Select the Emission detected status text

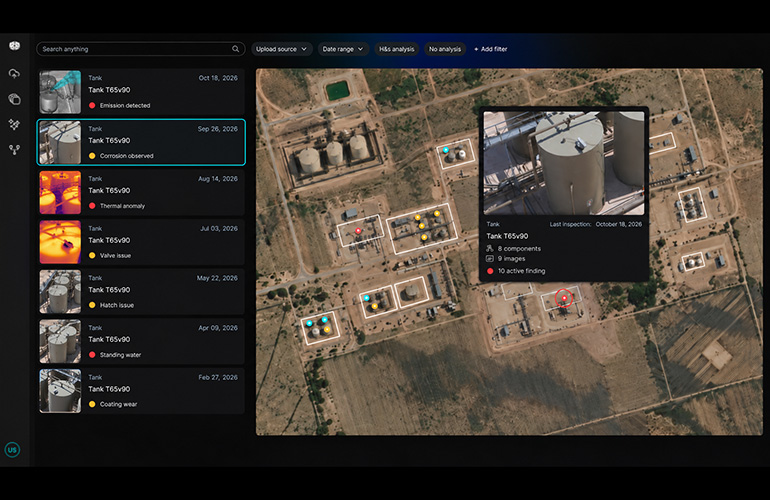125,106
